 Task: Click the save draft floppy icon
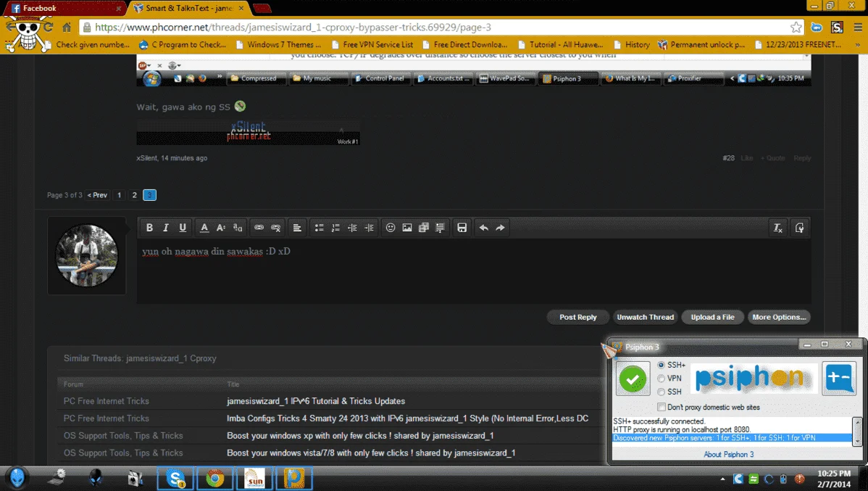[x=462, y=228]
